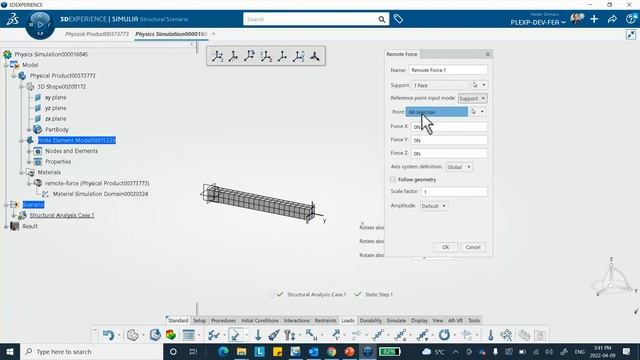Expand the Nodes and Elements node
640x360 pixels.
point(29,151)
